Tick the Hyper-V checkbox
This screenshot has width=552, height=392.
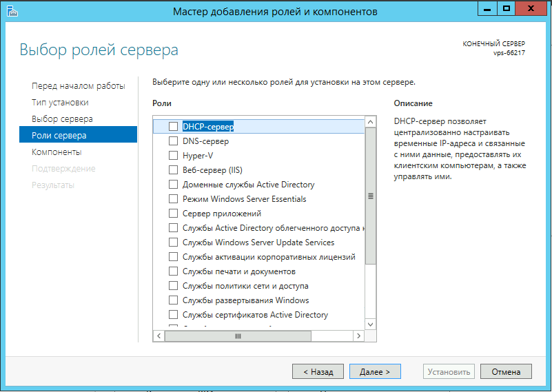[x=173, y=156]
